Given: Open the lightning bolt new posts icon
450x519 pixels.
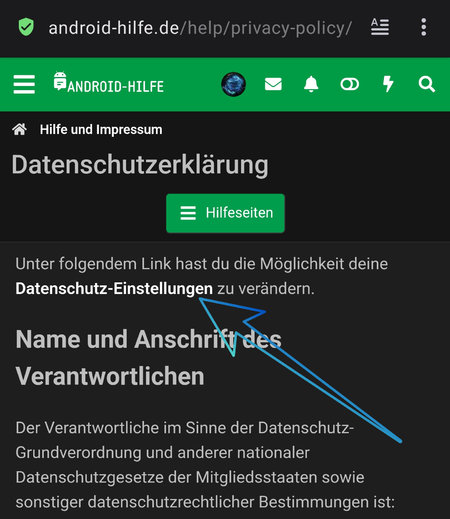Looking at the screenshot, I should coord(388,84).
